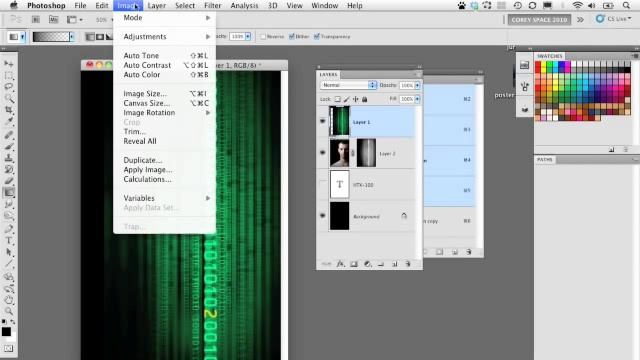Click New adjustment layer icon

(x=367, y=264)
